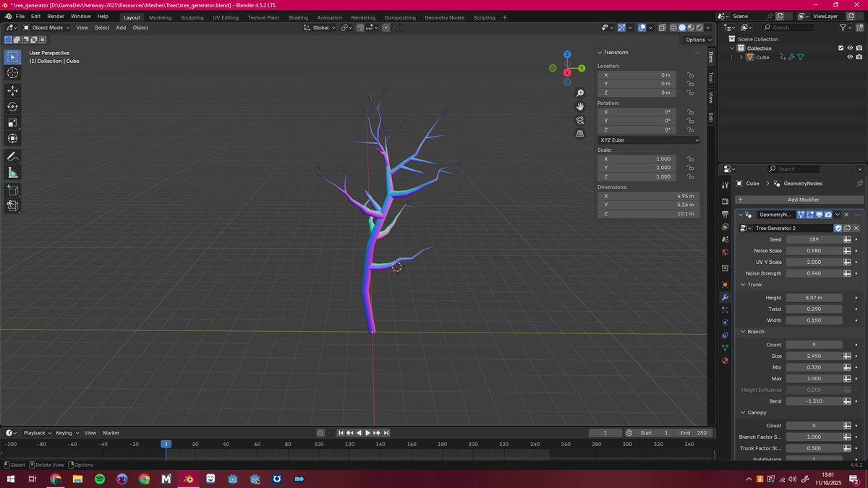Select the Move tool in the toolbar
This screenshot has height=488, width=868.
tap(12, 90)
